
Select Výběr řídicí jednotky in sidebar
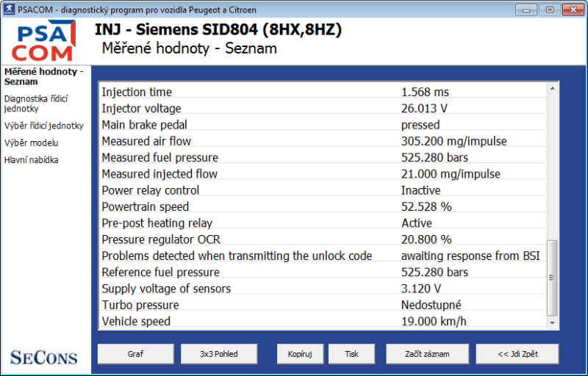tap(43, 126)
